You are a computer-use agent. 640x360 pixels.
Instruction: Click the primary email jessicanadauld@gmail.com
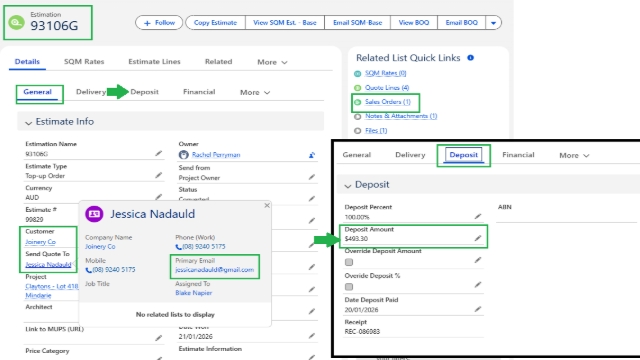(x=214, y=270)
